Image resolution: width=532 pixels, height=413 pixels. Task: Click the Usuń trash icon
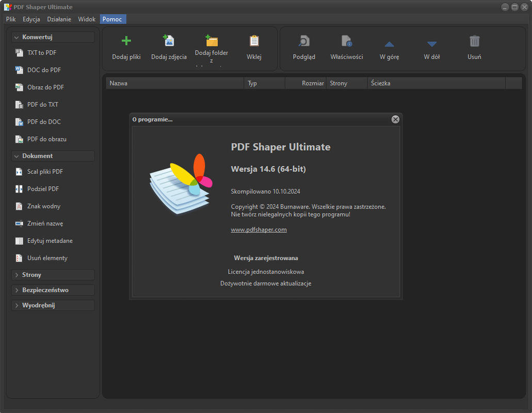click(x=474, y=41)
